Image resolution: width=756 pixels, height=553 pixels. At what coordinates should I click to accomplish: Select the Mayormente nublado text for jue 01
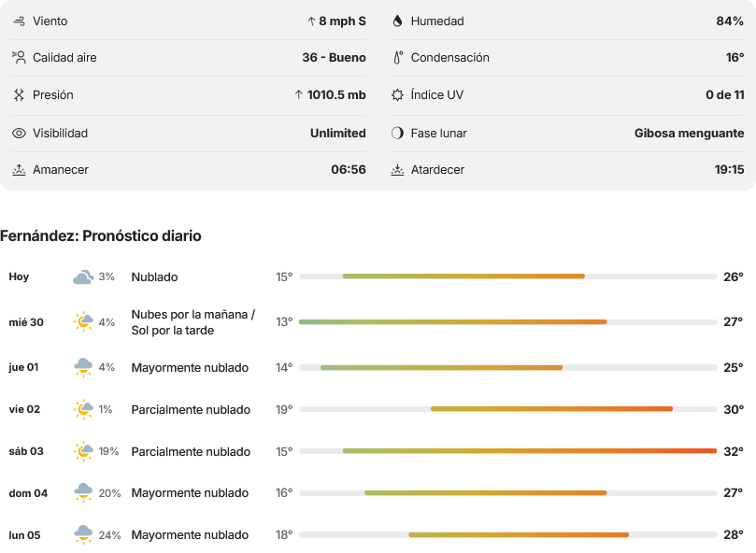point(190,368)
